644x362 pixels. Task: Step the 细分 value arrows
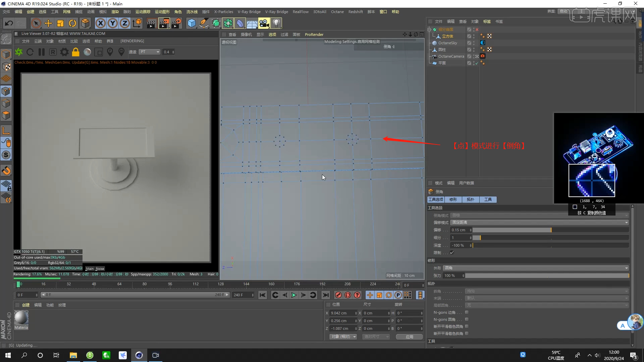point(471,238)
